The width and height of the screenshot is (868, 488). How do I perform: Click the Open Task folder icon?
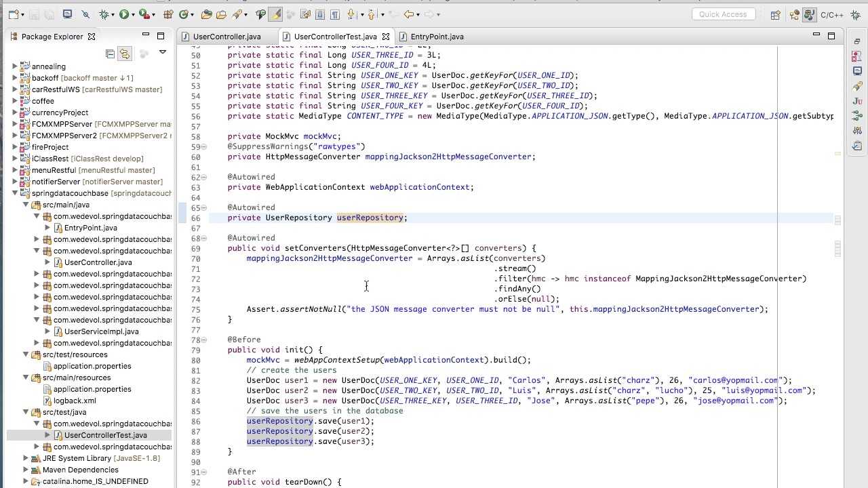pyautogui.click(x=221, y=14)
